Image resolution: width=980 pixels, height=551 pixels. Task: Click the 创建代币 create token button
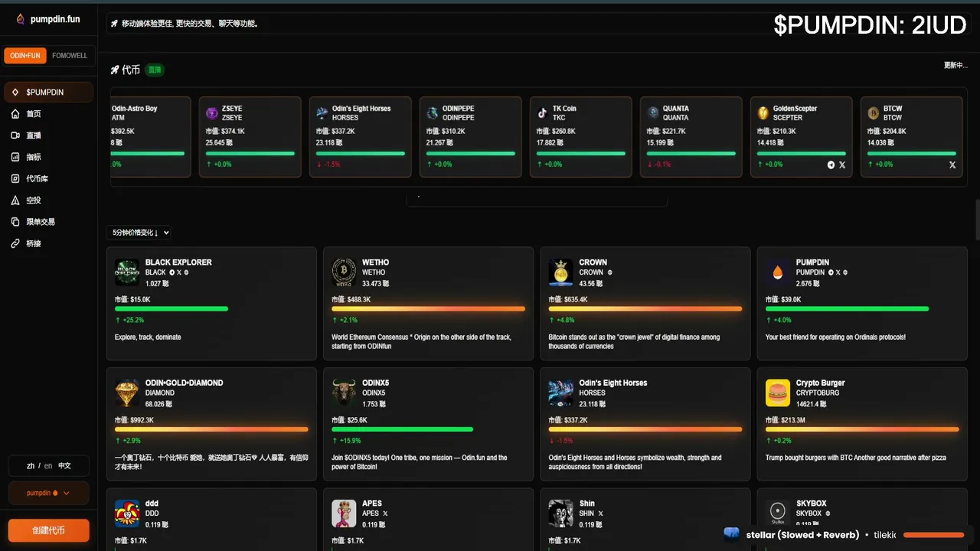point(48,530)
